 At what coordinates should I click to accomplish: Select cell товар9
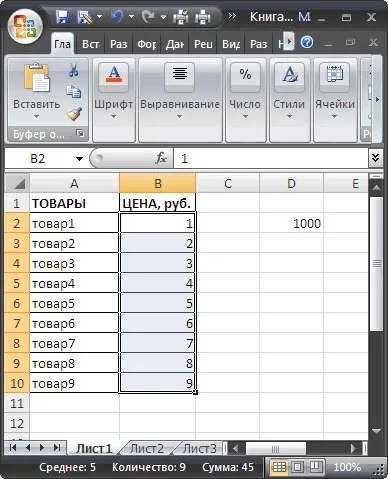74,383
